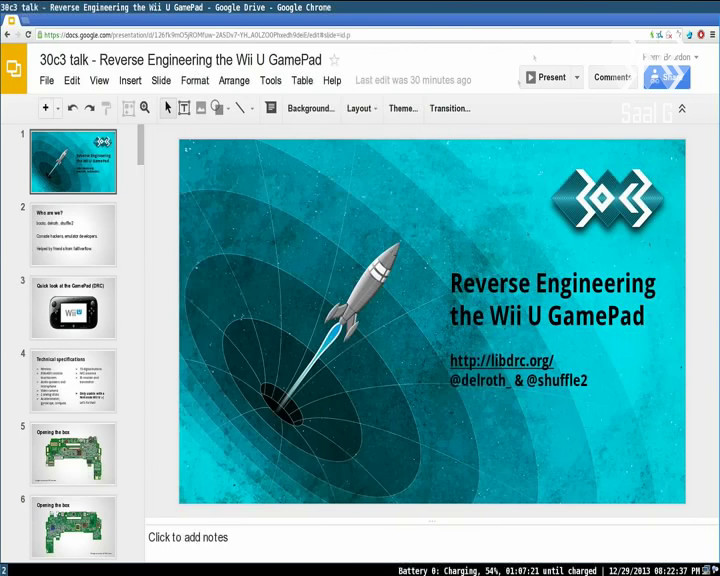Collapse the menus with double chevron
Screen dimensions: 720x576
pyautogui.click(x=682, y=109)
